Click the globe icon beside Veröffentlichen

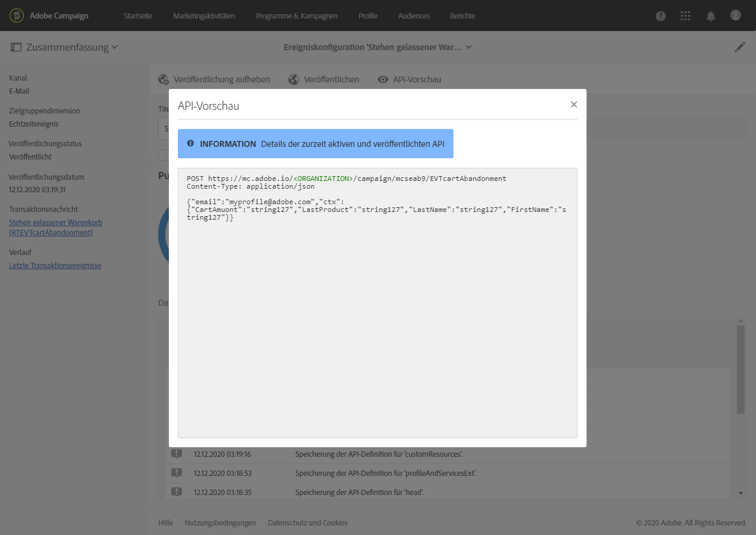[x=294, y=79]
